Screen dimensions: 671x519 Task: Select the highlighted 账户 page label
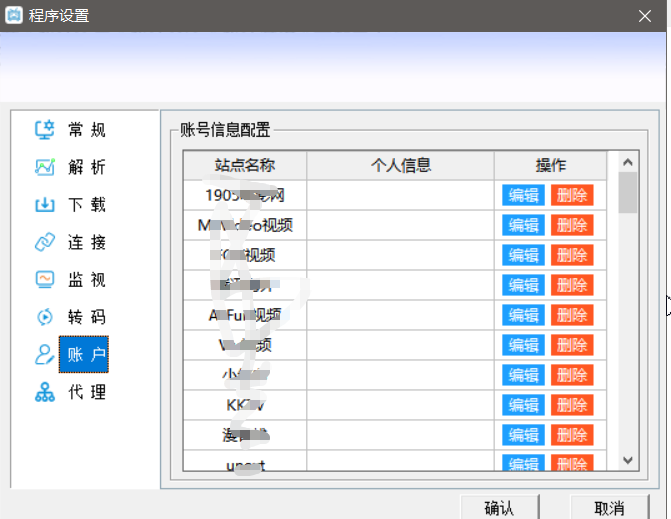point(84,354)
